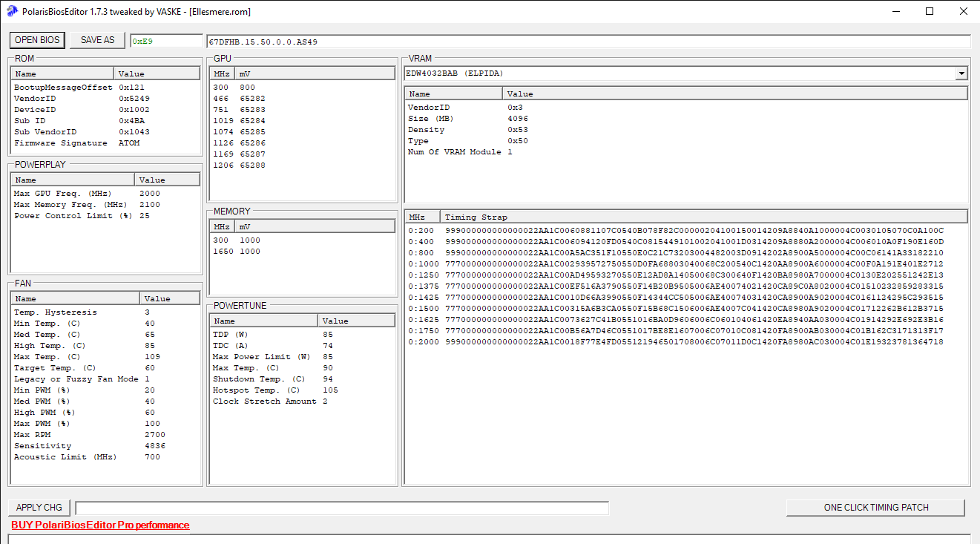Select the 1206 MHz GPU clock row

click(239, 166)
